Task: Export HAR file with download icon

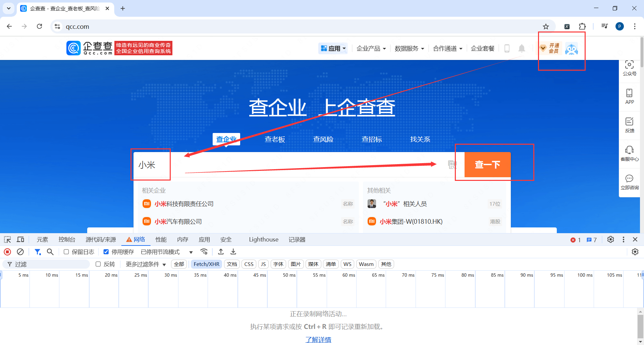Action: [233, 252]
